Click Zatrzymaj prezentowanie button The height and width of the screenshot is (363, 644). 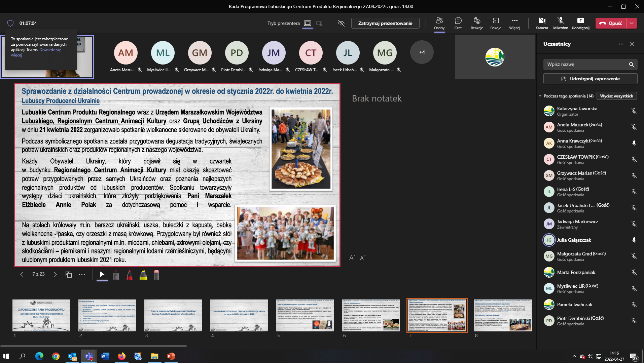click(385, 23)
